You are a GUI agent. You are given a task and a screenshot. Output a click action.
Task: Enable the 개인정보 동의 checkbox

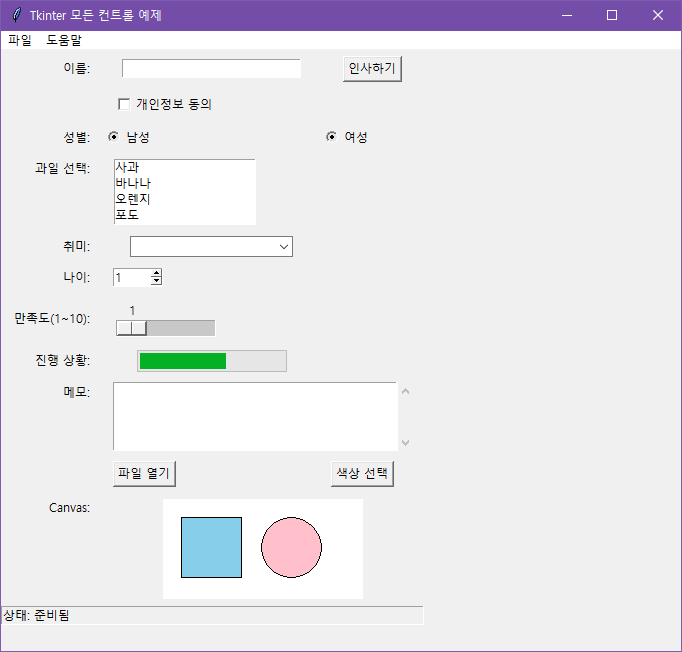click(125, 104)
